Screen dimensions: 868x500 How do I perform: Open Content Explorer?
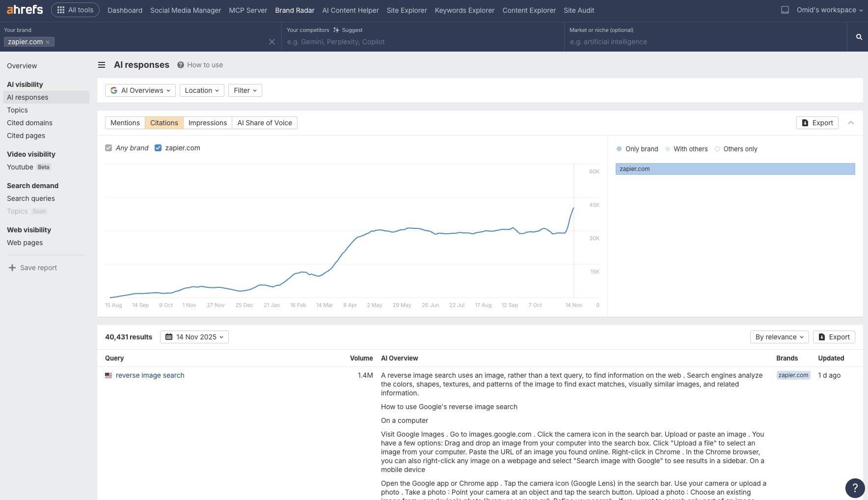(529, 10)
